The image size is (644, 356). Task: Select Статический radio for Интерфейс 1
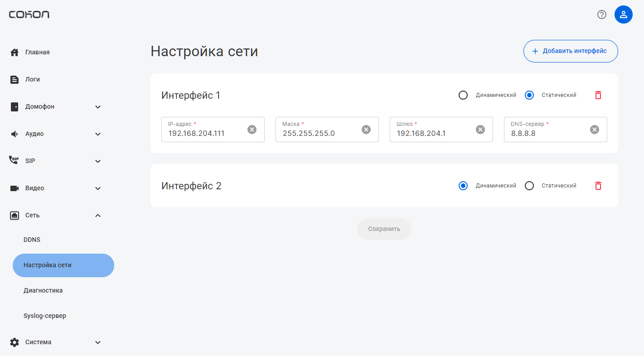pyautogui.click(x=529, y=95)
